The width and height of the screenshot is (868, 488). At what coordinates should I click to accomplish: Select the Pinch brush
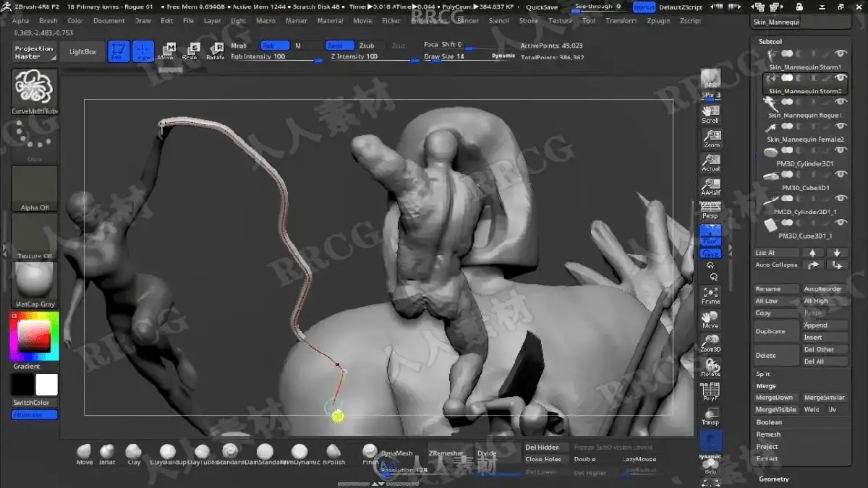(x=370, y=455)
